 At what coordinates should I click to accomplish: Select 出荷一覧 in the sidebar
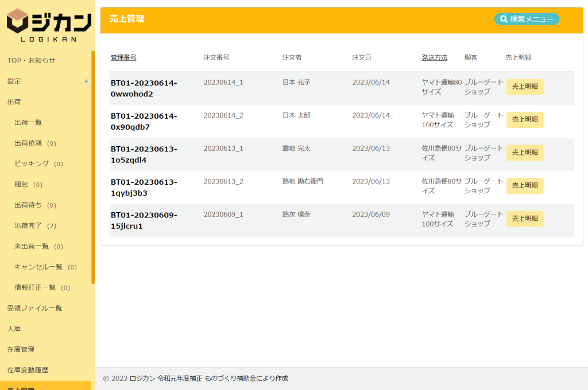click(x=28, y=122)
